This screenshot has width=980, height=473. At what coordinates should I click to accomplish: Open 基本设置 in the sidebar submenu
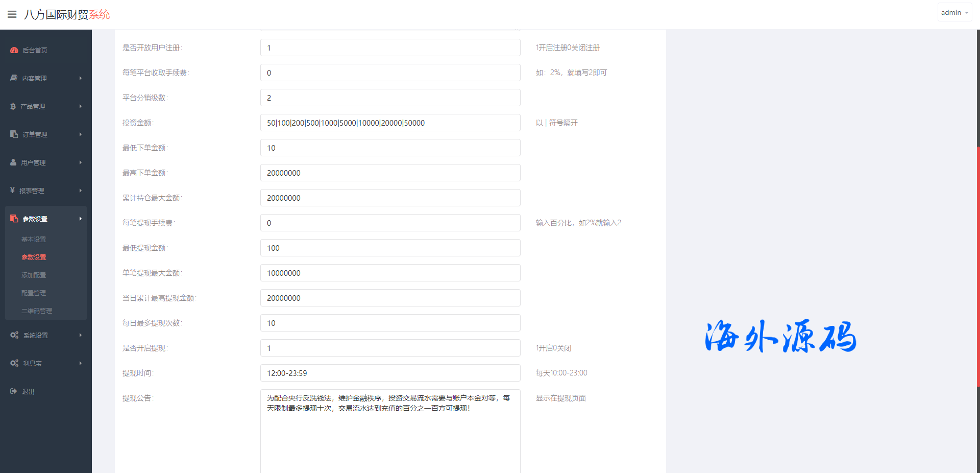[x=34, y=240]
